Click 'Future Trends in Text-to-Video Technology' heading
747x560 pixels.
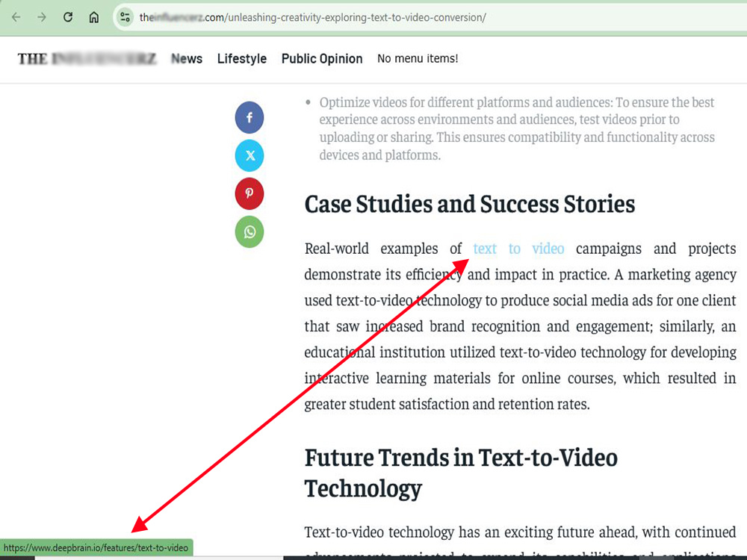click(461, 473)
